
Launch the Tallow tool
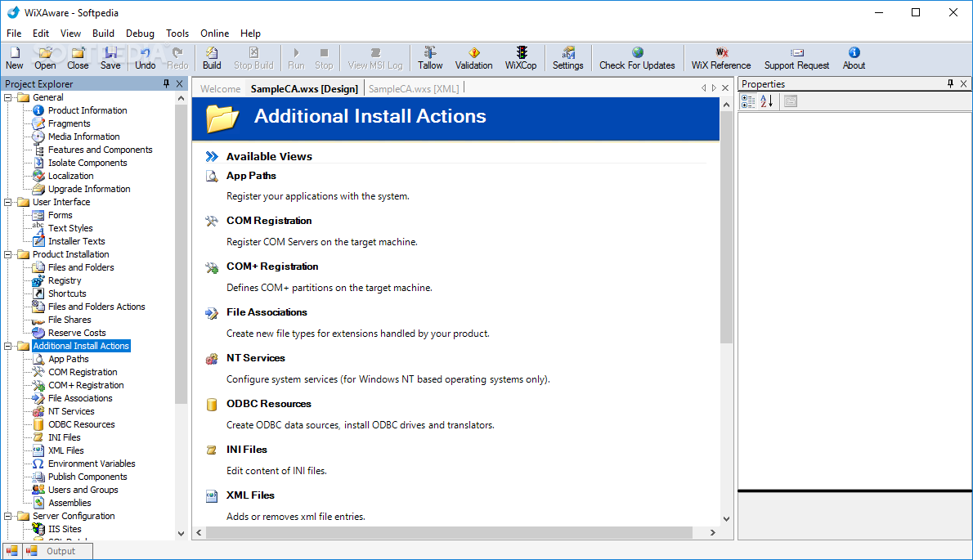tap(430, 58)
